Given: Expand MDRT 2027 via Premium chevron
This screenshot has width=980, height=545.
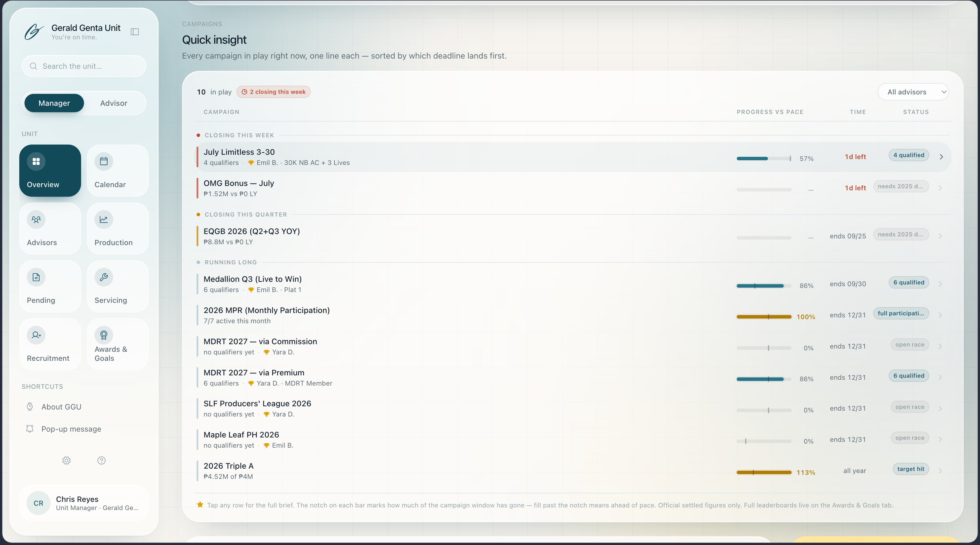Looking at the screenshot, I should pos(940,377).
